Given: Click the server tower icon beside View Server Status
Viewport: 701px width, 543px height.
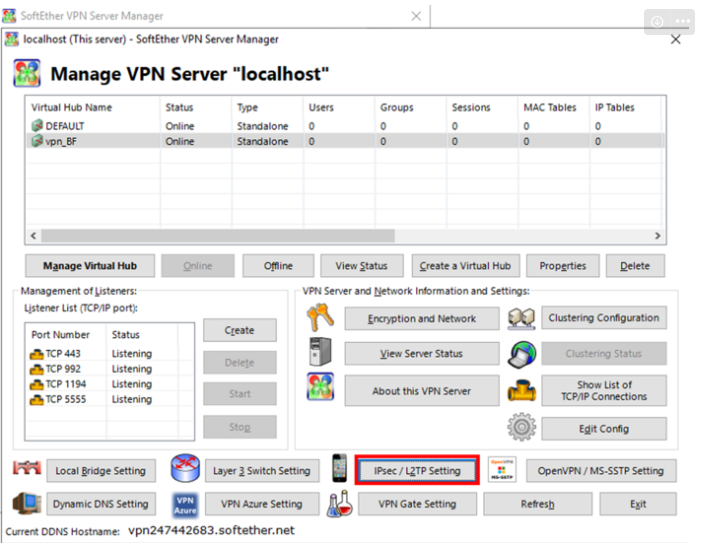Looking at the screenshot, I should tap(321, 354).
